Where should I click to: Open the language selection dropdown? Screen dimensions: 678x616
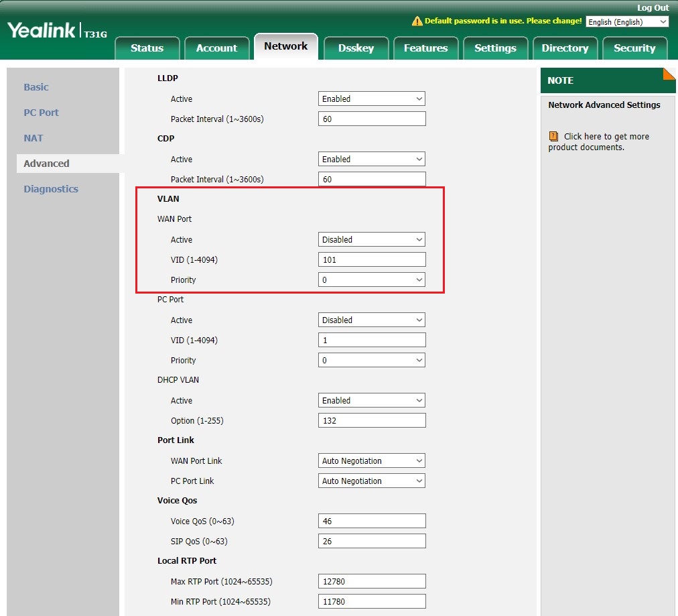627,22
